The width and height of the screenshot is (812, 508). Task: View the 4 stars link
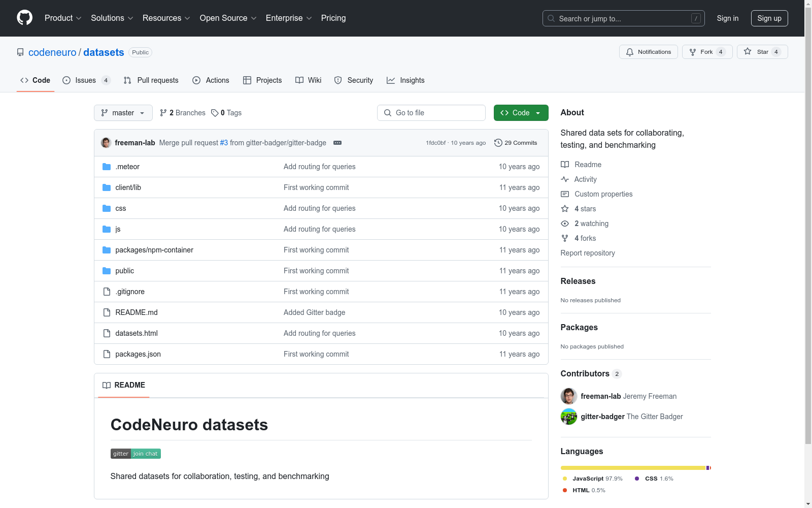click(x=579, y=209)
